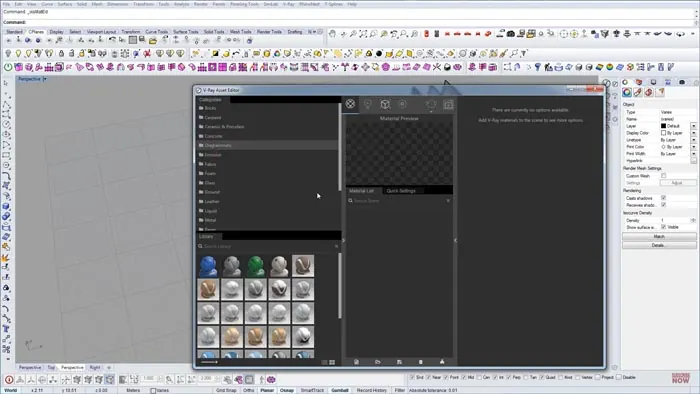Toggle Gumball in status bar
This screenshot has width=700, height=394.
click(340, 390)
